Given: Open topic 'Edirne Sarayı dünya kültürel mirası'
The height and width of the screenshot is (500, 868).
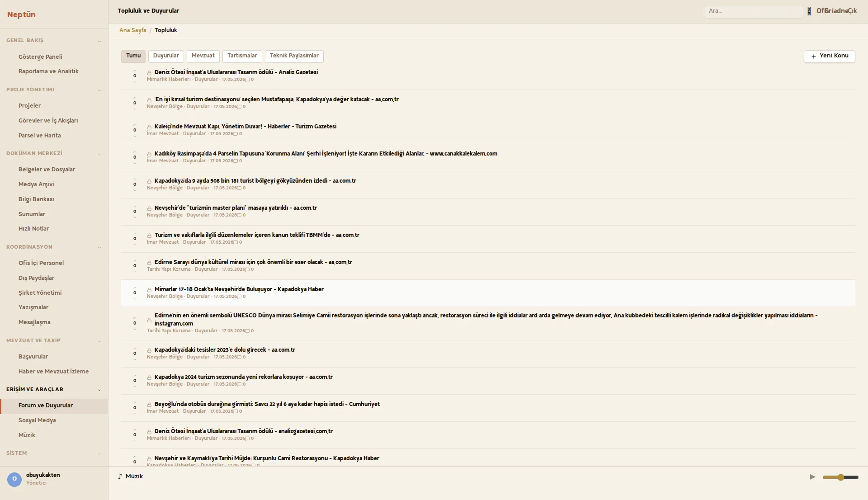Looking at the screenshot, I should [253, 262].
